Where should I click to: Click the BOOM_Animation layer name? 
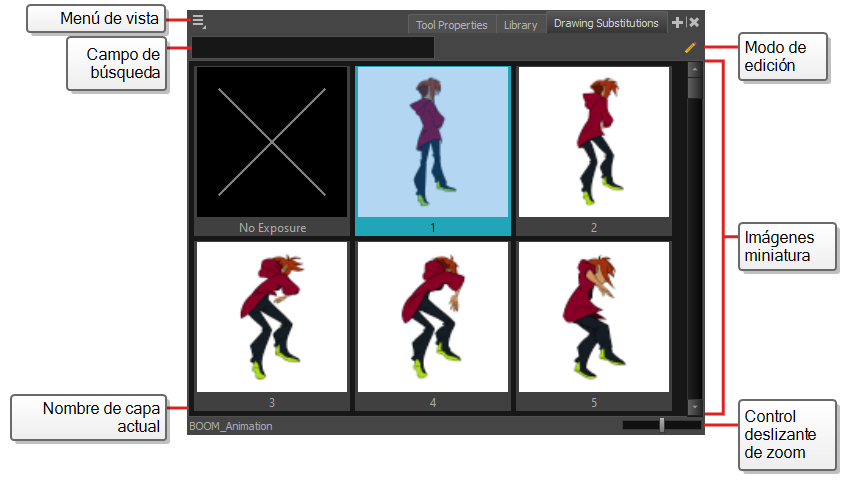(x=230, y=426)
